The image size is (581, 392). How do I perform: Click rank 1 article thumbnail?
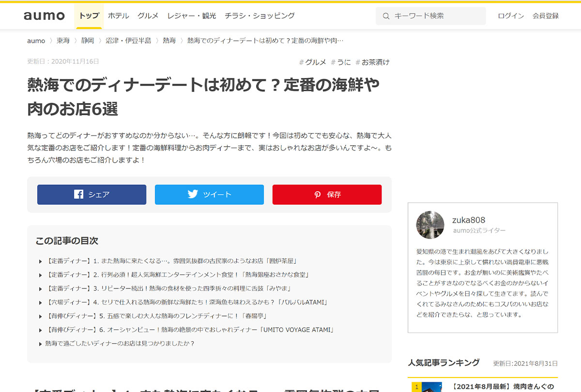coord(427,387)
